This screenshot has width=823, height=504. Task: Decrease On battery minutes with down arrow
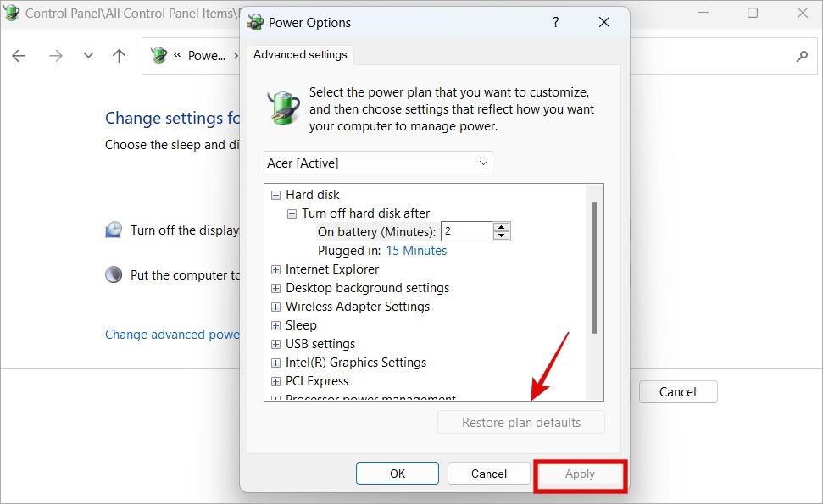click(501, 235)
